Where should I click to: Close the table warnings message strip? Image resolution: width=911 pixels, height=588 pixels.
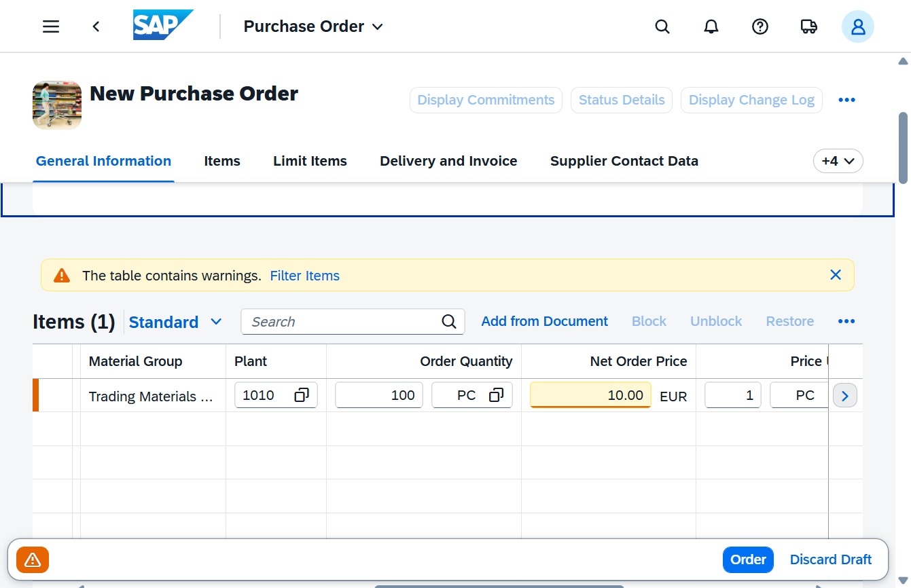point(836,275)
